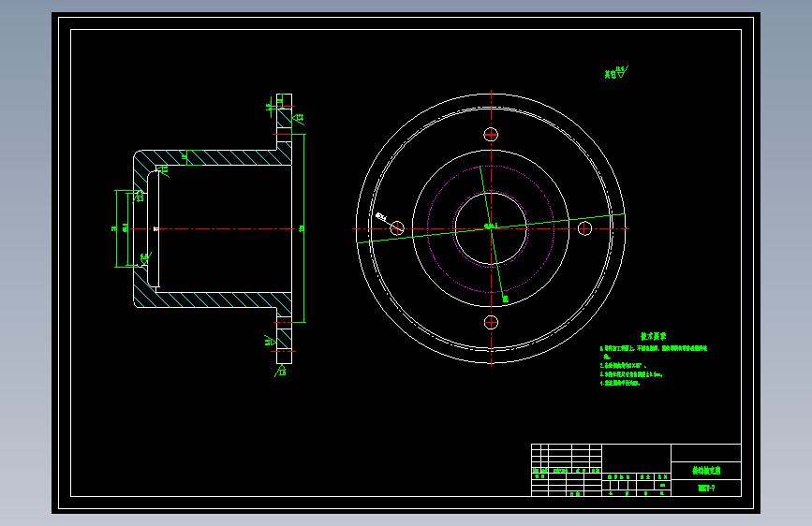Select the 其余 surface roughness symbol
The height and width of the screenshot is (526, 812).
pyautogui.click(x=616, y=72)
